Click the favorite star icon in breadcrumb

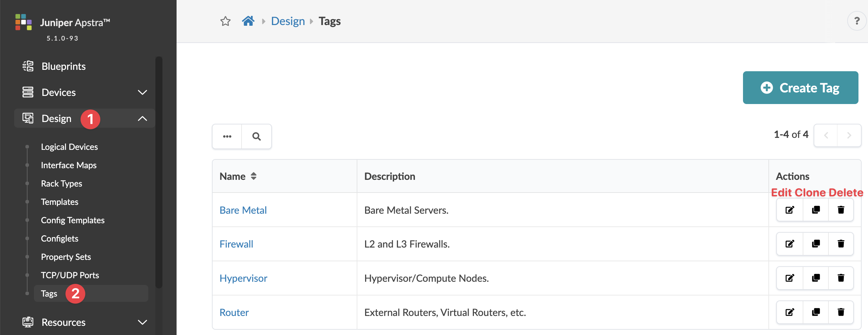tap(225, 22)
